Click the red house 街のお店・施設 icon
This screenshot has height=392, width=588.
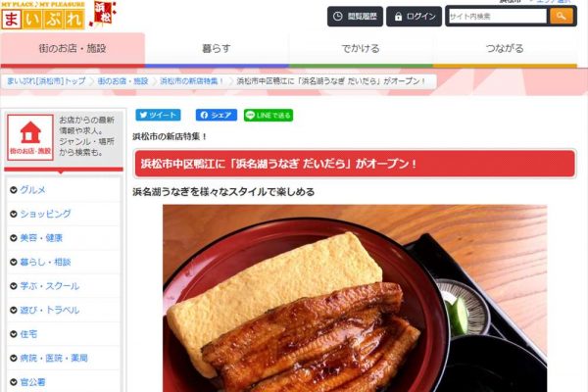click(30, 137)
